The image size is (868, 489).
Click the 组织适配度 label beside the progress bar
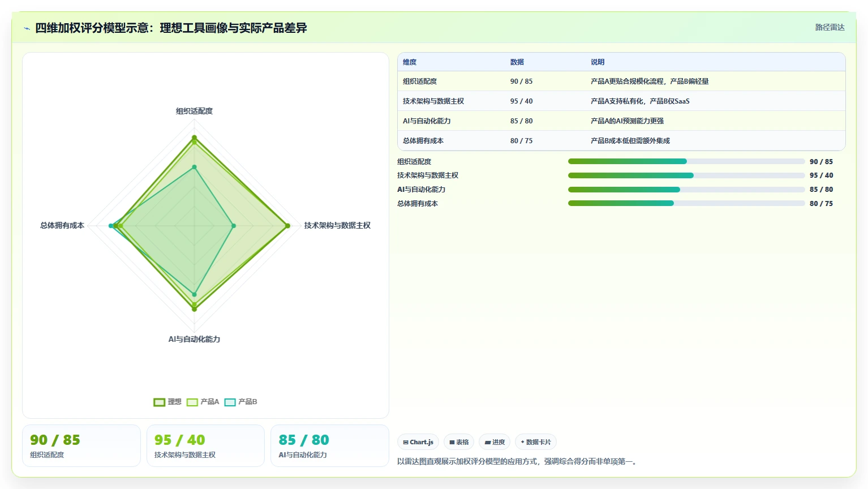coord(414,162)
